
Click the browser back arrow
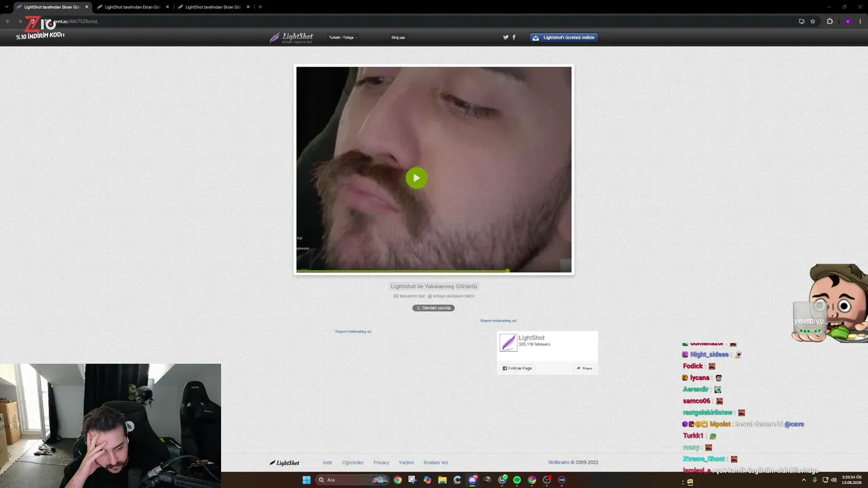8,21
